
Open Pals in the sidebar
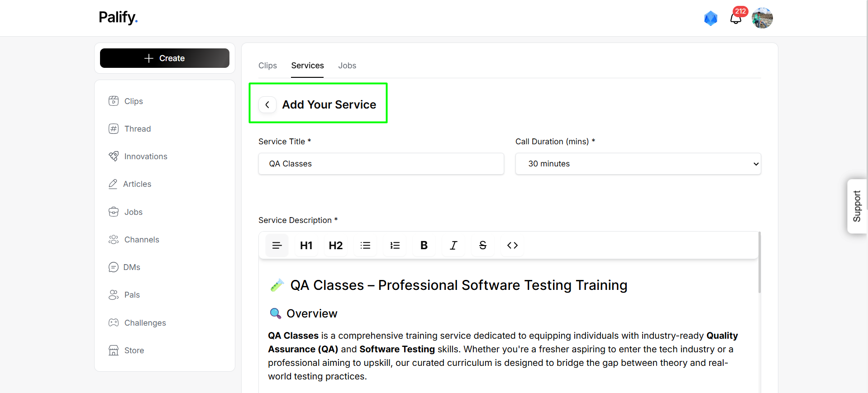(124, 295)
